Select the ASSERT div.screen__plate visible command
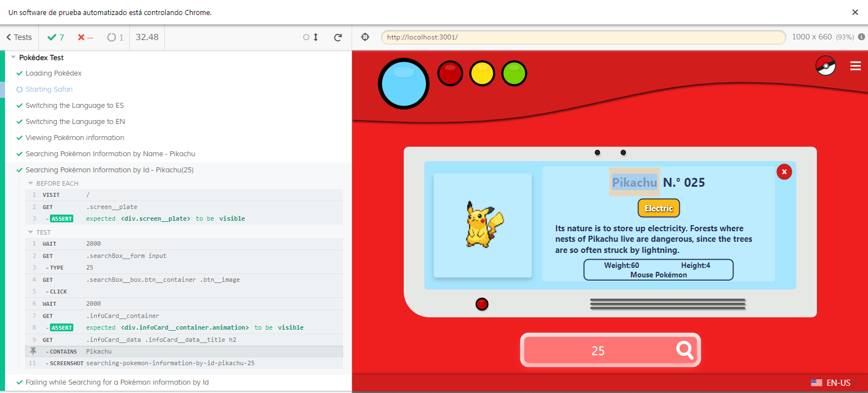This screenshot has height=393, width=868. point(184,218)
